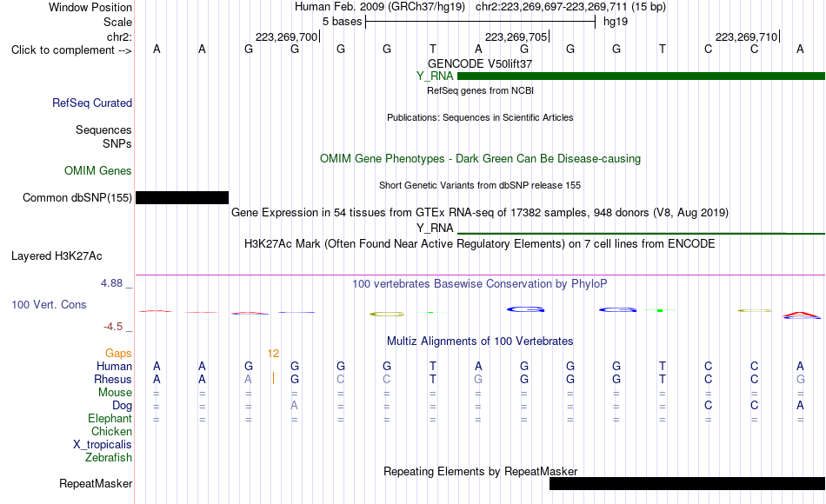Click the Repeating Elements by RepeatMasker title
Image resolution: width=826 pixels, height=504 pixels.
pyautogui.click(x=480, y=471)
